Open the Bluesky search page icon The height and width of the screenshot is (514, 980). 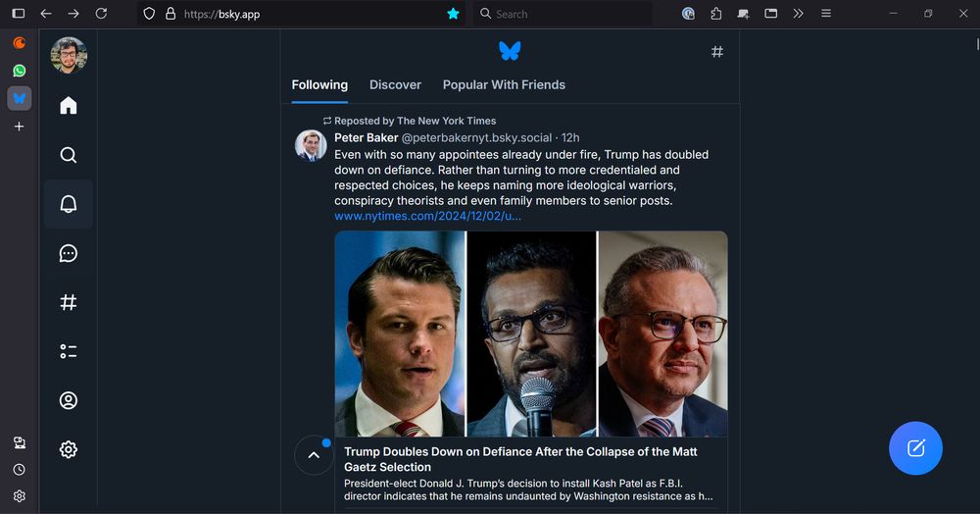pyautogui.click(x=69, y=155)
